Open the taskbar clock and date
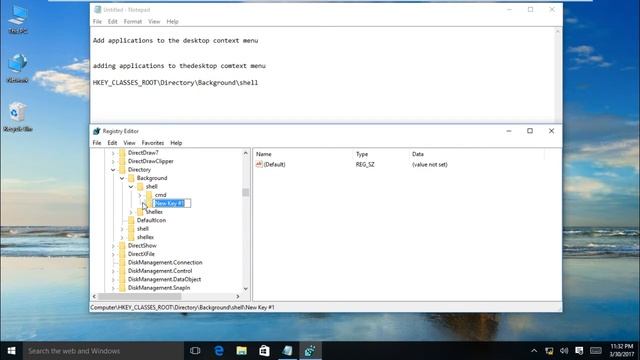640x360 pixels. click(x=622, y=351)
